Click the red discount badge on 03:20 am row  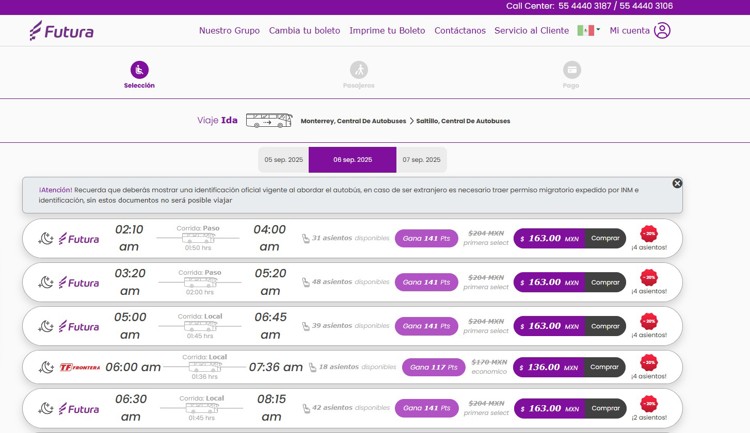tap(649, 278)
